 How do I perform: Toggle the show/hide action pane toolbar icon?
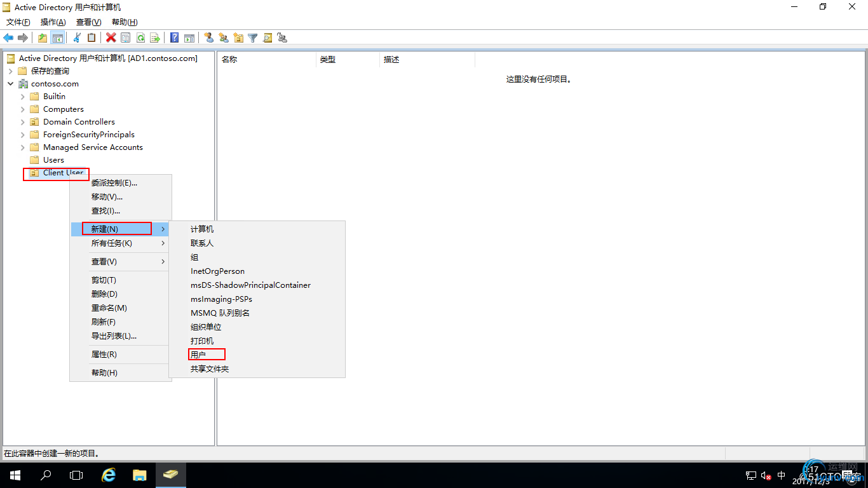tap(189, 37)
